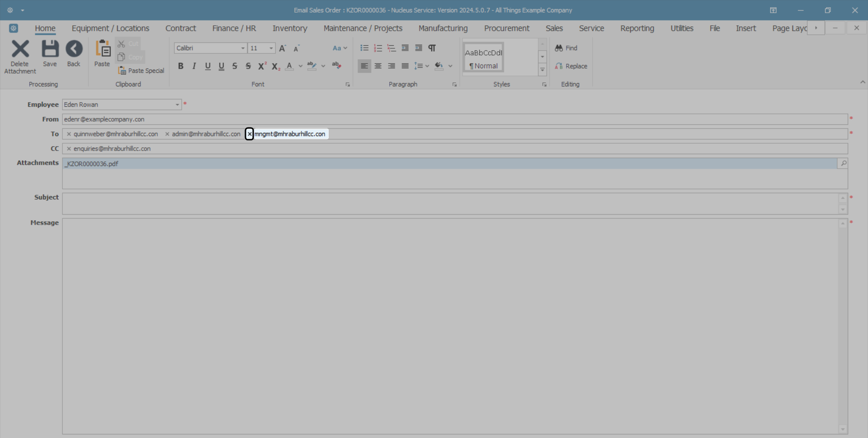Toggle show paragraph marks
868x438 pixels.
(432, 48)
